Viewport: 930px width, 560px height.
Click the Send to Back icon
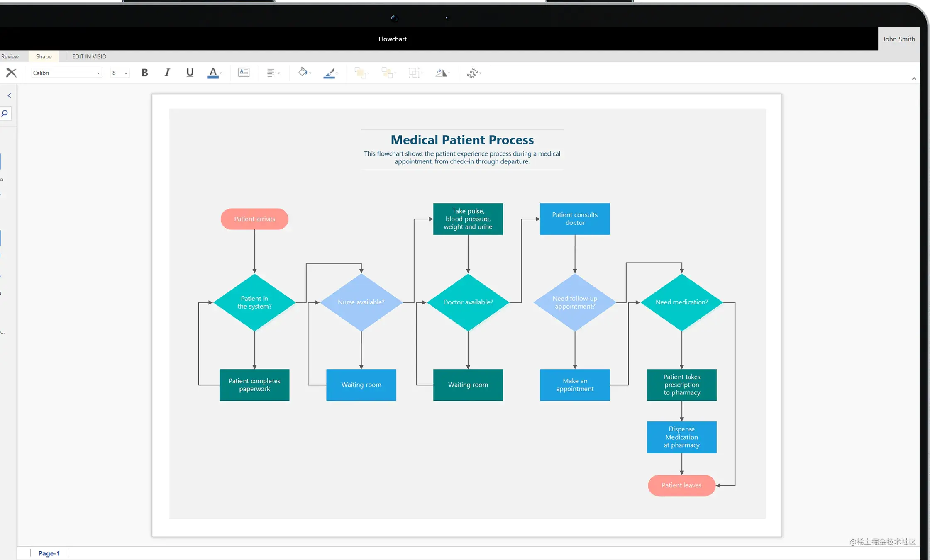[387, 73]
